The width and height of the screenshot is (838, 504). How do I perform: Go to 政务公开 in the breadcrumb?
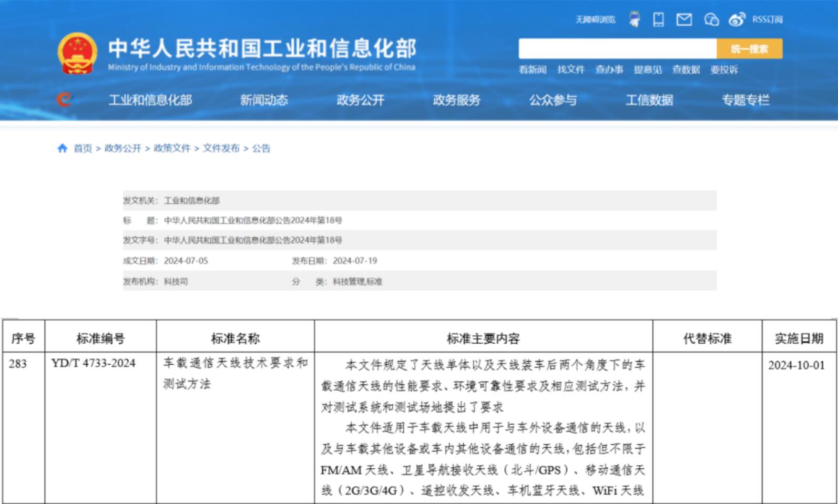(123, 148)
